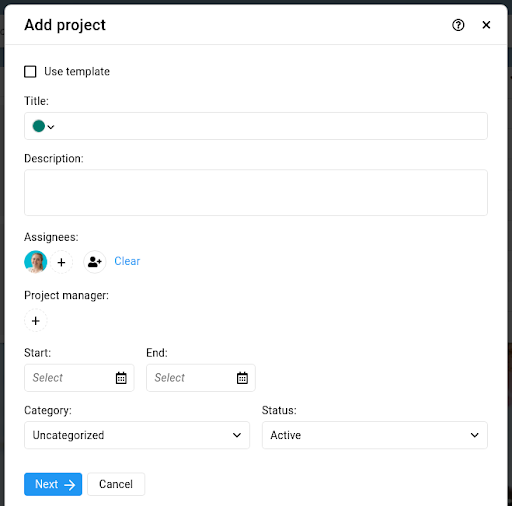Expand the color chooser chevron in Title
512x506 pixels.
[51, 127]
